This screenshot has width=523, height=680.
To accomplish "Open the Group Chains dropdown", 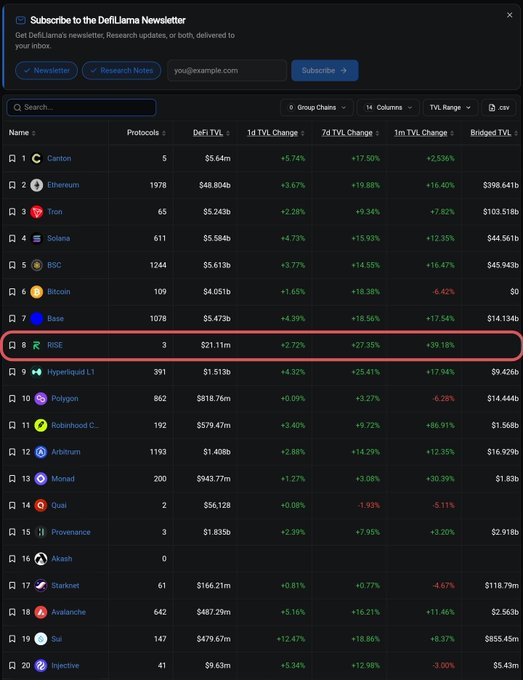I will coord(317,108).
